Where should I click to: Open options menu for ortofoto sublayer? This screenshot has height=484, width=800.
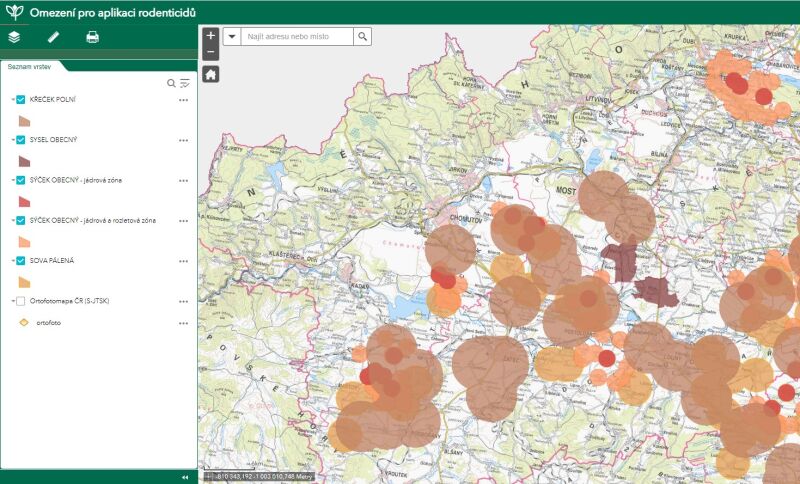183,323
